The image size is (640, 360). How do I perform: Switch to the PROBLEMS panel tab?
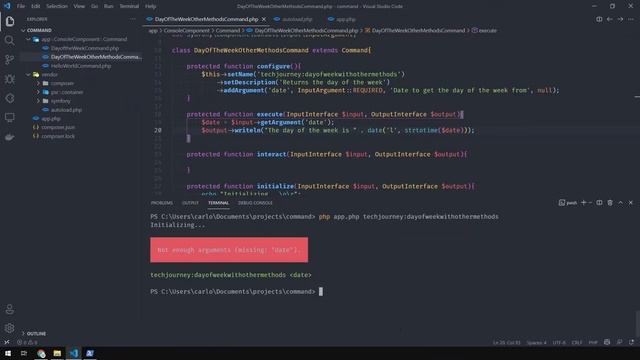pyautogui.click(x=162, y=203)
